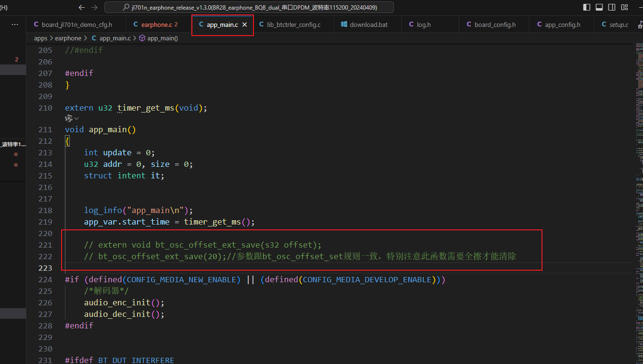Toggle bottom panel layout icon
The image size is (643, 364).
click(x=599, y=7)
